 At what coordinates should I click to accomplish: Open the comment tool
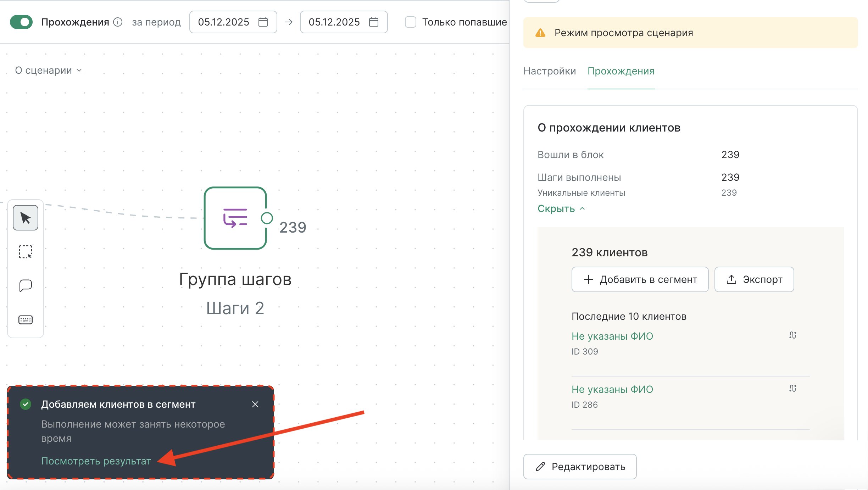25,285
